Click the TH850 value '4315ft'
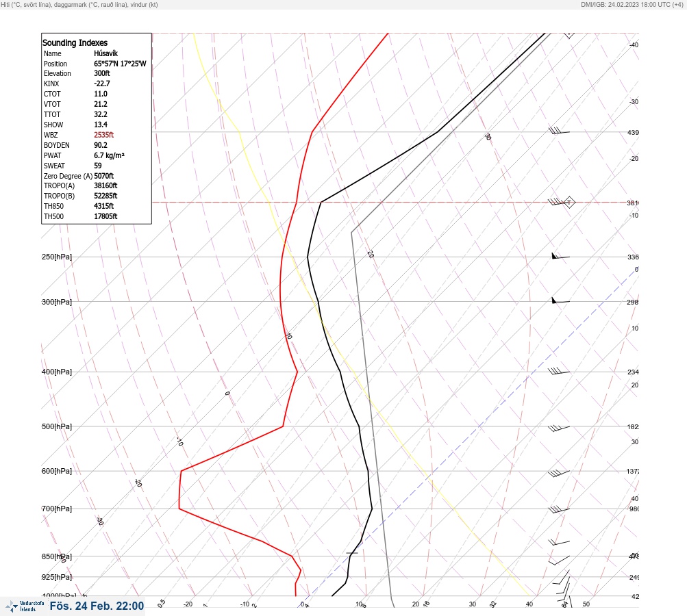 [104, 206]
